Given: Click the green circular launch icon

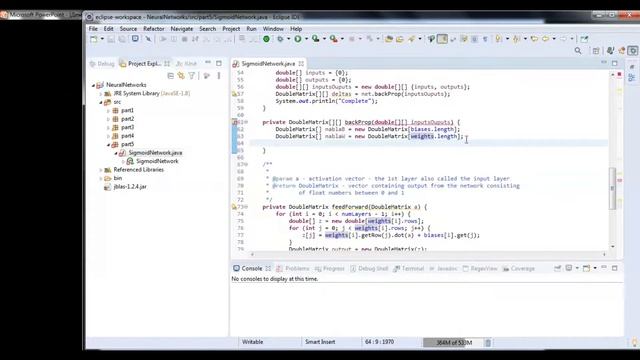Looking at the screenshot, I should click(x=267, y=39).
